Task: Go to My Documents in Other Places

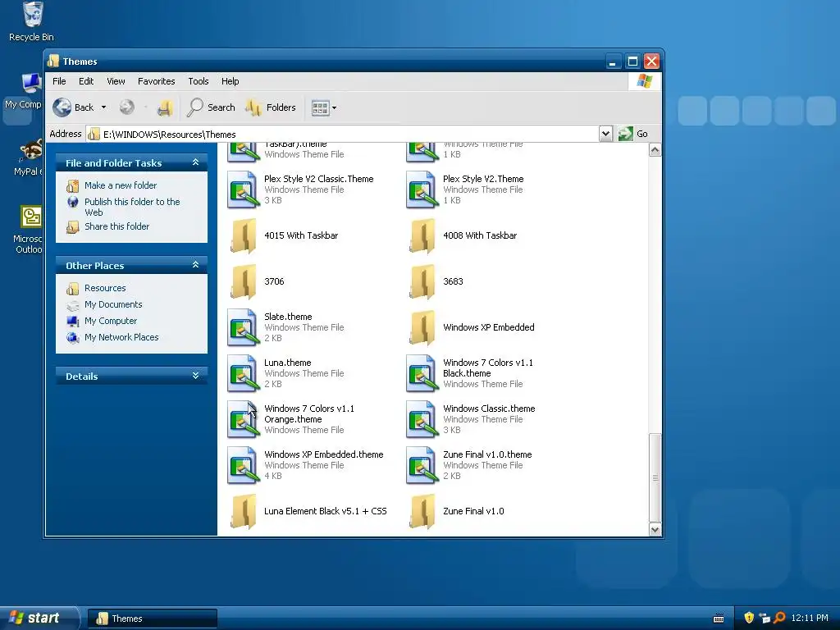Action: pyautogui.click(x=113, y=304)
